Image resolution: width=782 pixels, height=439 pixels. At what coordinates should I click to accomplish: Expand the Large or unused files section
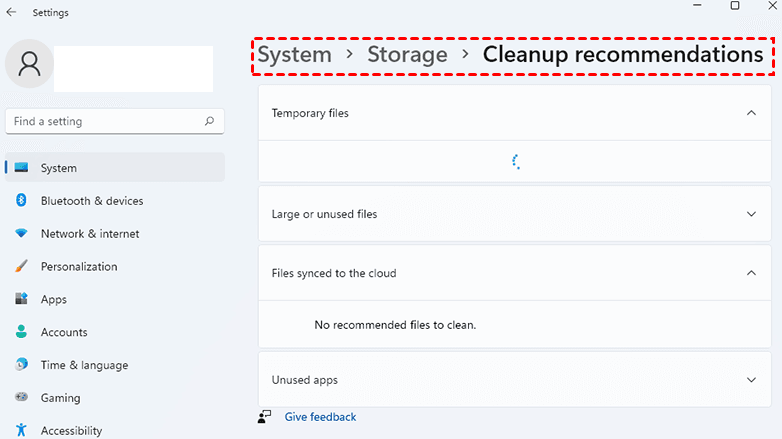pyautogui.click(x=752, y=214)
